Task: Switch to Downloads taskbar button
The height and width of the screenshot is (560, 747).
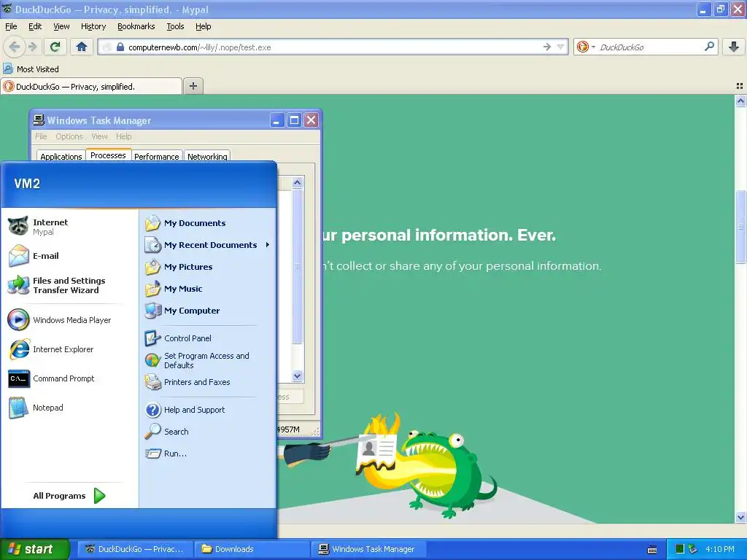Action: (x=252, y=549)
